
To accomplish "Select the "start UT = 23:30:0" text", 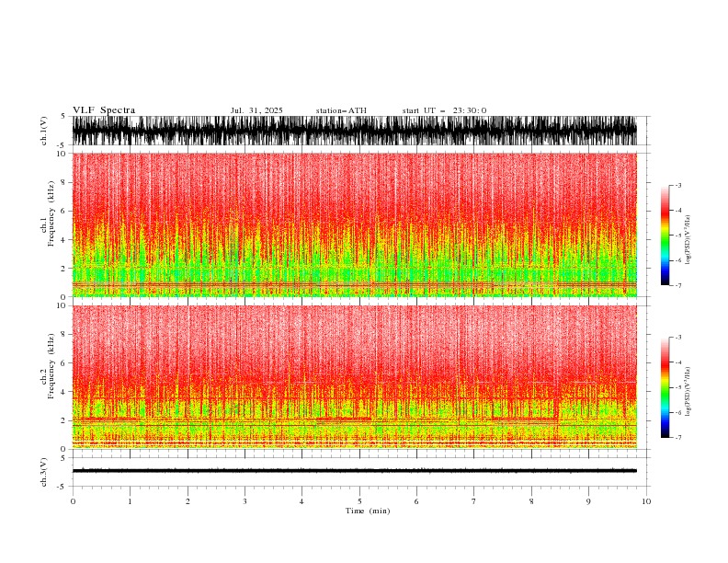I will click(444, 110).
